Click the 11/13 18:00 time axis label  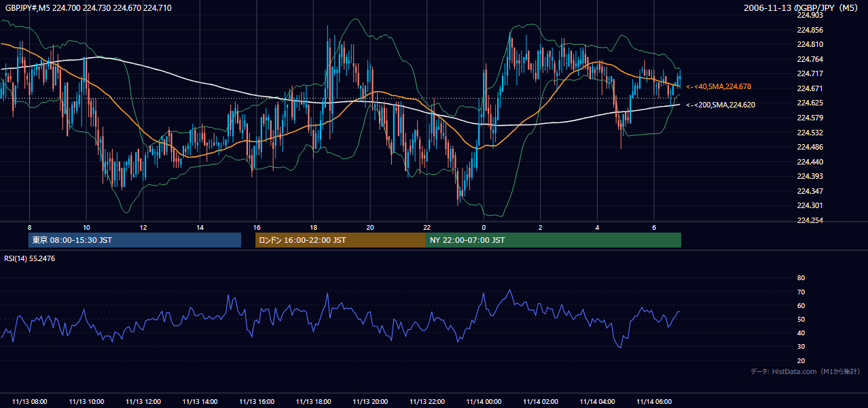[313, 402]
